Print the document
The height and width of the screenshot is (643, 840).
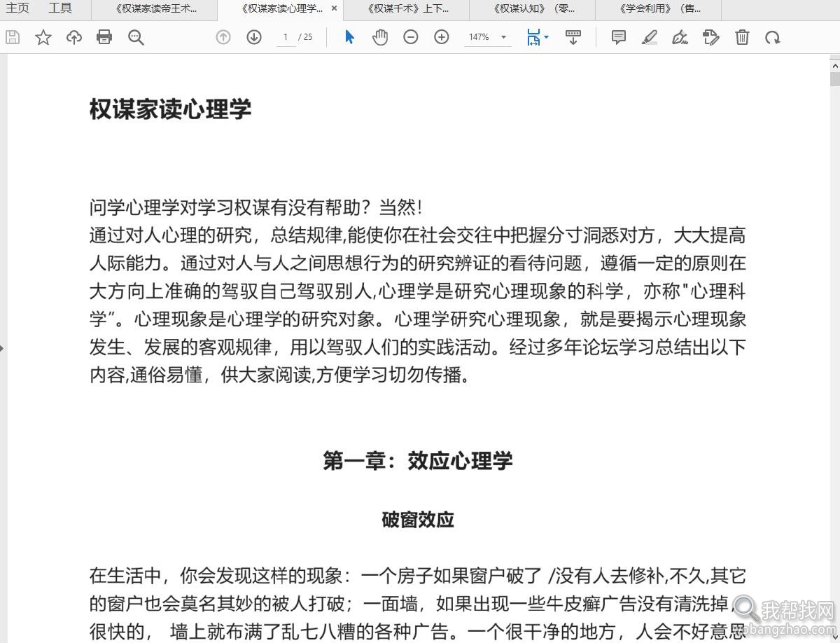tap(104, 37)
